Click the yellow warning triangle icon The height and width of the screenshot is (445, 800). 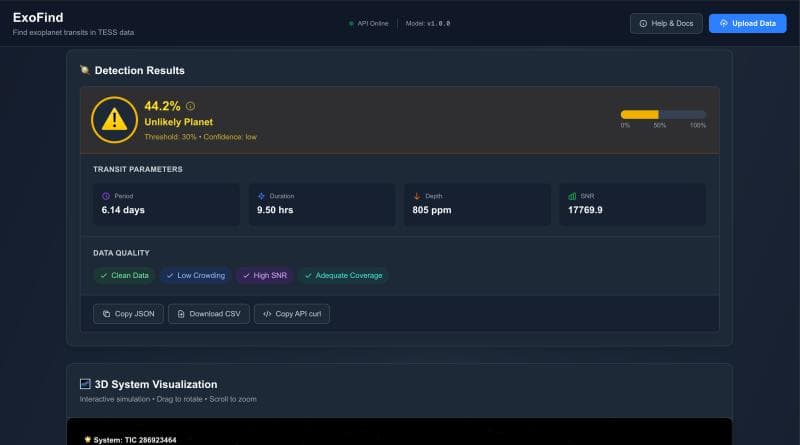(x=114, y=120)
